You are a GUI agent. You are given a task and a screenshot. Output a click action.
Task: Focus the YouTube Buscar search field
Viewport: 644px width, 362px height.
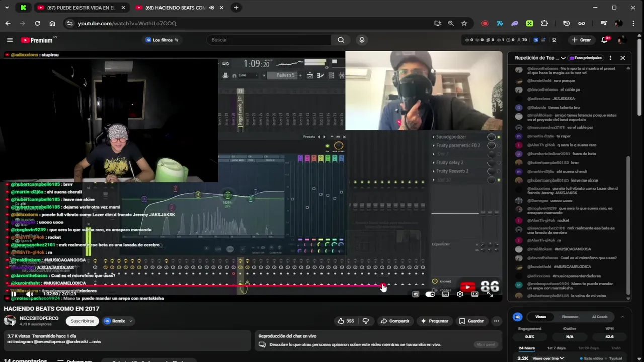tap(269, 40)
